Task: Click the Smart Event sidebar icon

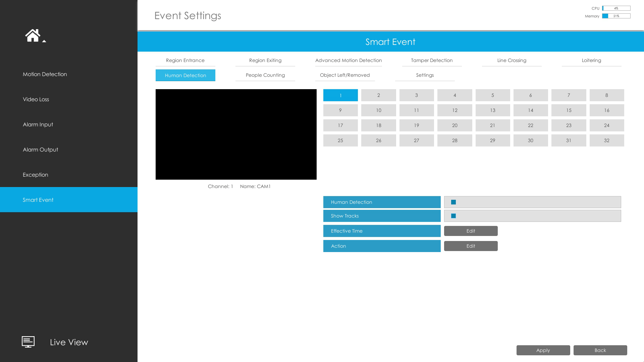Action: tap(68, 199)
